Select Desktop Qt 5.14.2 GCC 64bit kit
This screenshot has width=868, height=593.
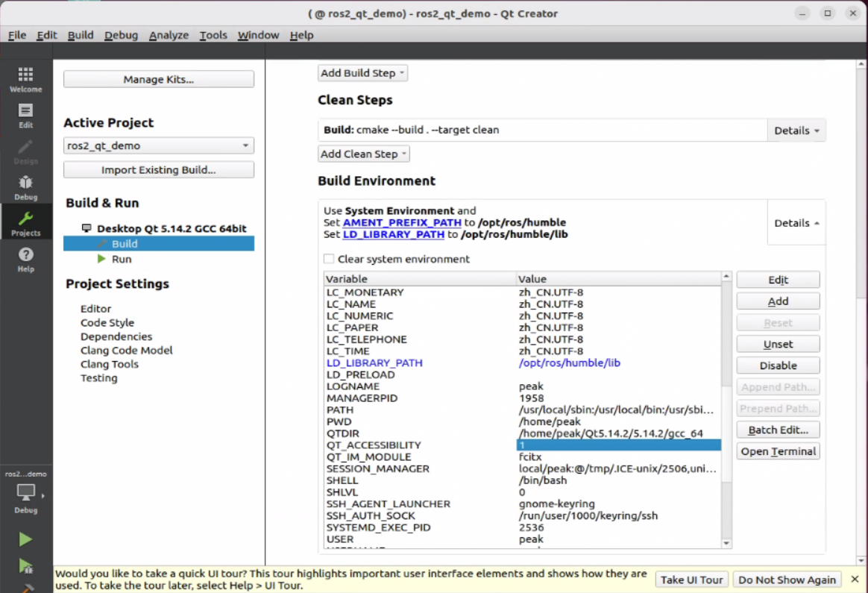[x=171, y=228]
